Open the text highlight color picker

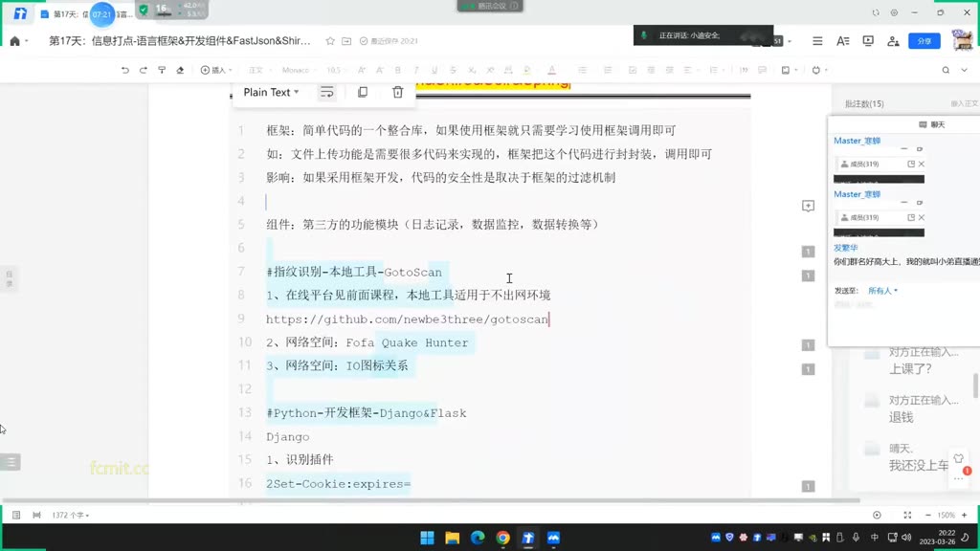[x=527, y=70]
